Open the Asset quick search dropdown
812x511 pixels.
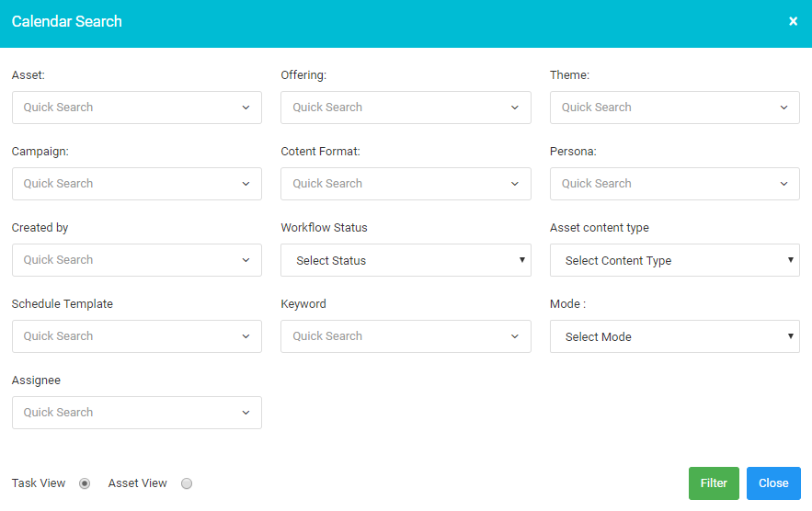137,108
